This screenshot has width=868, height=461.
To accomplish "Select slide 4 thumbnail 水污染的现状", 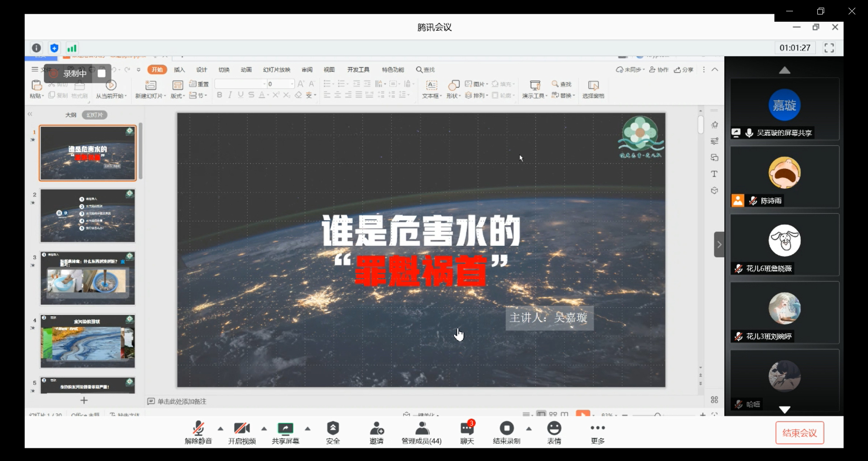I will pyautogui.click(x=88, y=341).
